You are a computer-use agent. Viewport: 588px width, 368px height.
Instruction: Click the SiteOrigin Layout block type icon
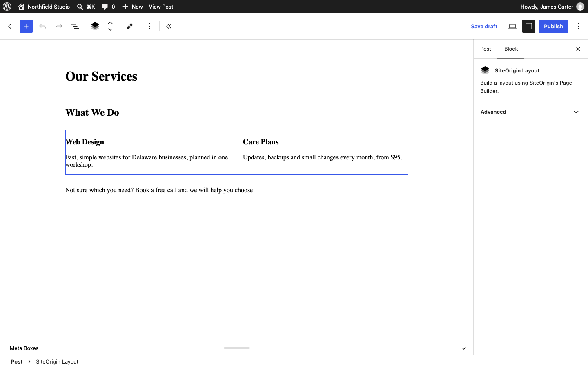coord(95,26)
